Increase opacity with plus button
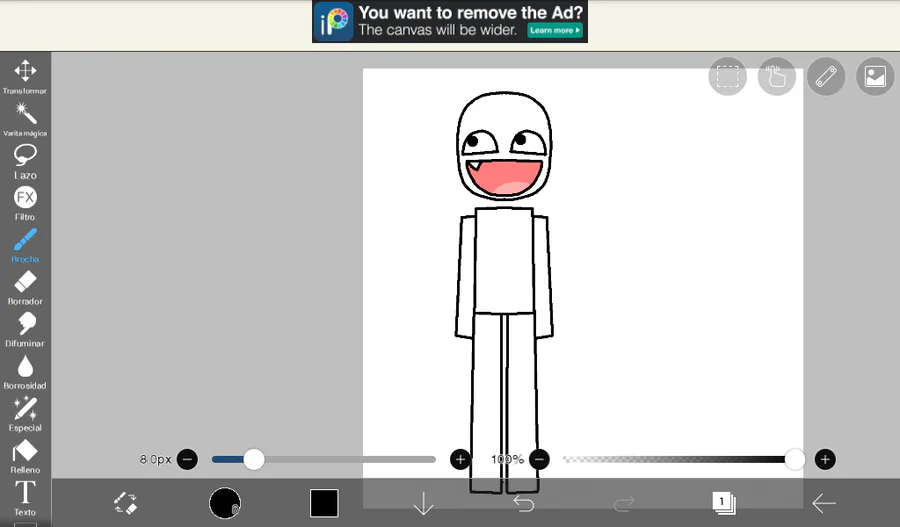900x527 pixels. tap(825, 459)
